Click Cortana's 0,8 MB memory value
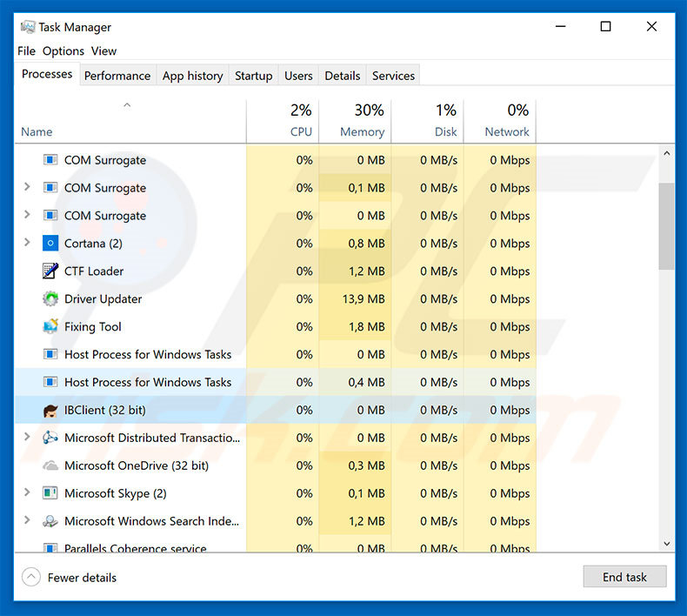687x616 pixels. pos(366,244)
